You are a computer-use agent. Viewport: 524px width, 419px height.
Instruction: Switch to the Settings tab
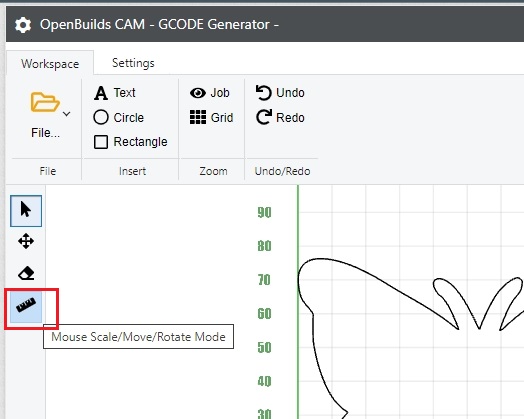pyautogui.click(x=133, y=63)
